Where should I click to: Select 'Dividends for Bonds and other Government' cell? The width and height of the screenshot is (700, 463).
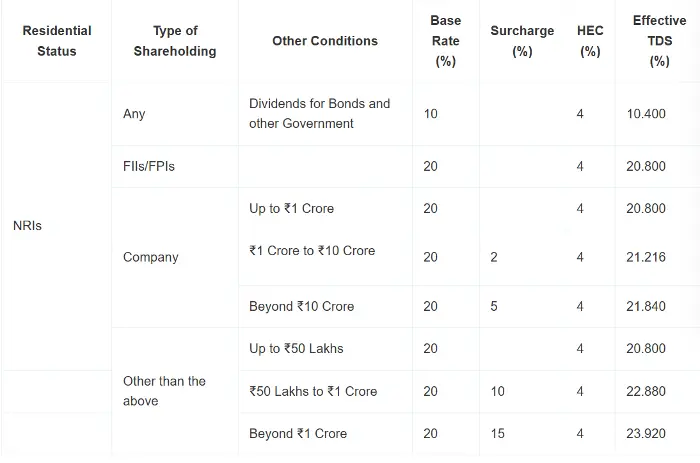[x=320, y=113]
